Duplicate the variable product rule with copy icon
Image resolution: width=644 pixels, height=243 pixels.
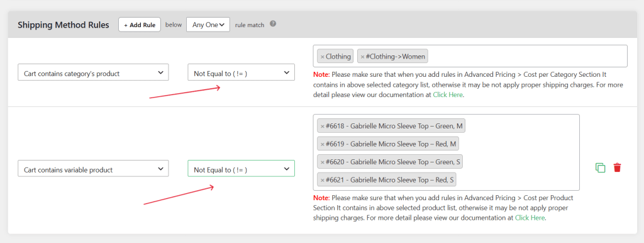600,167
